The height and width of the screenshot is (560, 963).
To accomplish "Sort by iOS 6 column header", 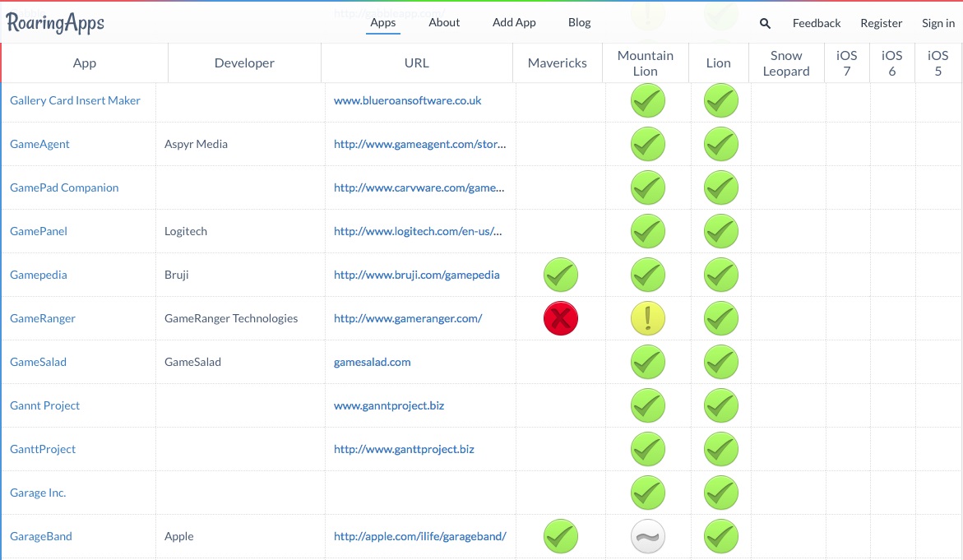I will coord(892,62).
